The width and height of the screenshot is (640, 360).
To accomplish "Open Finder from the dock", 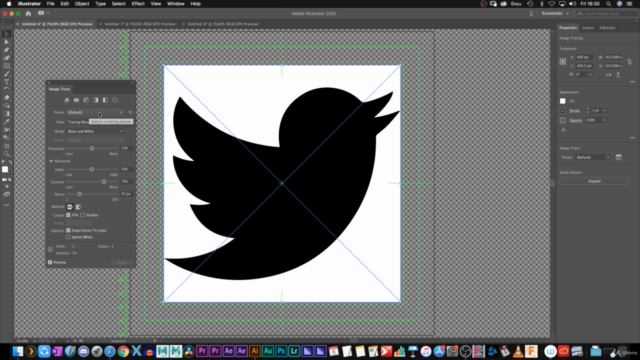I will 18,351.
